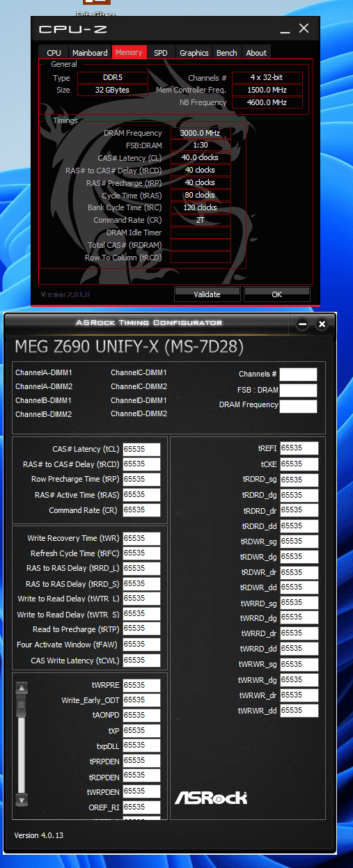This screenshot has width=353, height=868.
Task: Click the CAS# Latency (tCL) field
Action: 141,450
